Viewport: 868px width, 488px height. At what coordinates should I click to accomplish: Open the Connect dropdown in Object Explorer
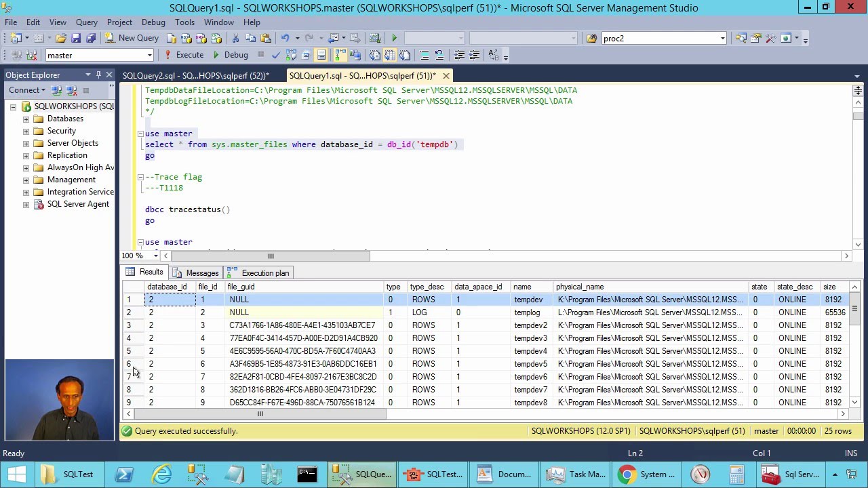tap(27, 90)
